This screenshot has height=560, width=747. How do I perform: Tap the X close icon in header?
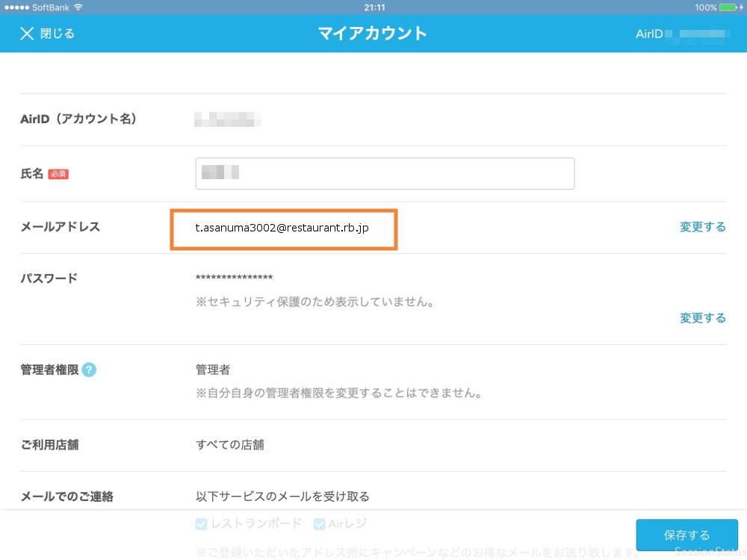[x=27, y=34]
